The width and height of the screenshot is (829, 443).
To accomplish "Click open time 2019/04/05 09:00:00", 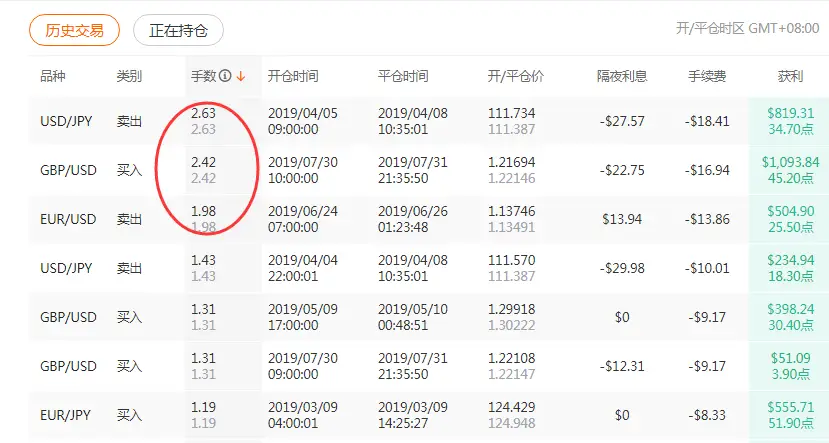I will coord(302,121).
